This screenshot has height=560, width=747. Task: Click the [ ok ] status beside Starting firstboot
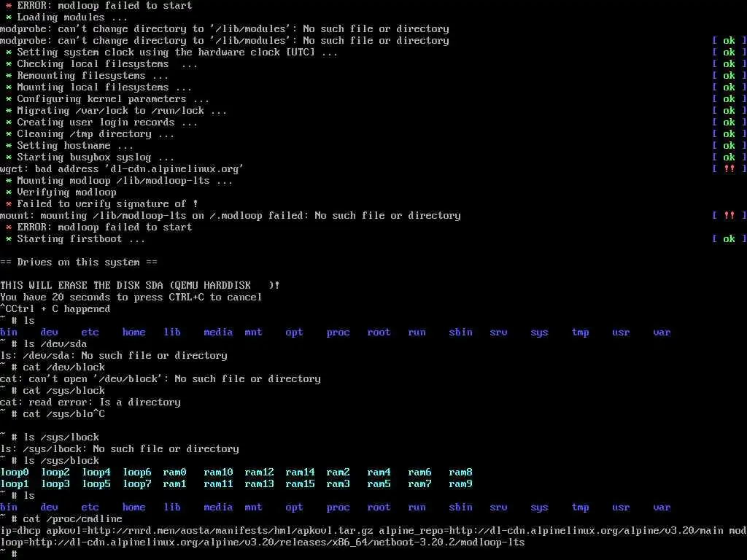[x=729, y=239]
